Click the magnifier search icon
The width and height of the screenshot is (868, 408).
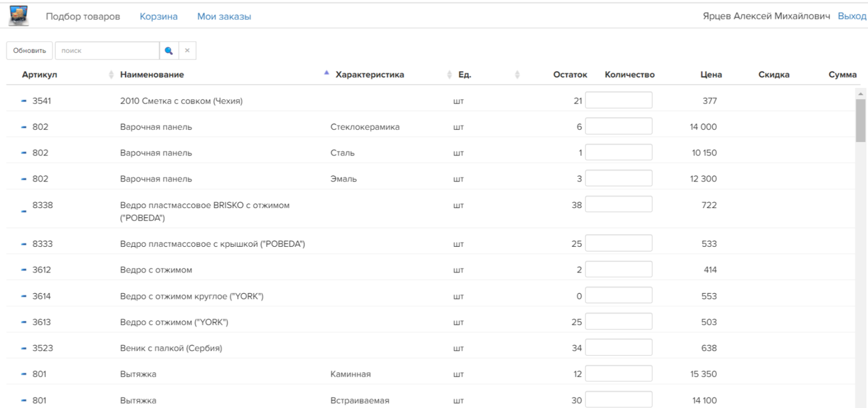(x=169, y=51)
